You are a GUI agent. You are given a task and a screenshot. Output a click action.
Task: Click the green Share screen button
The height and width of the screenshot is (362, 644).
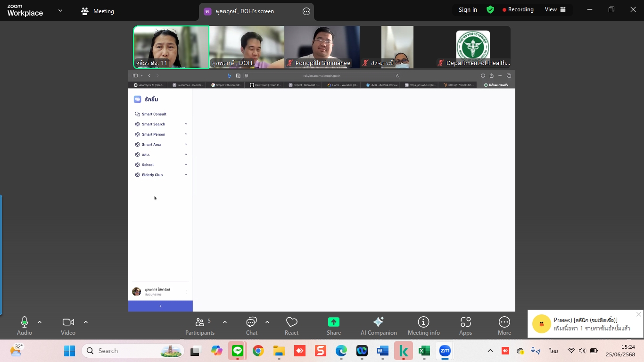(334, 326)
